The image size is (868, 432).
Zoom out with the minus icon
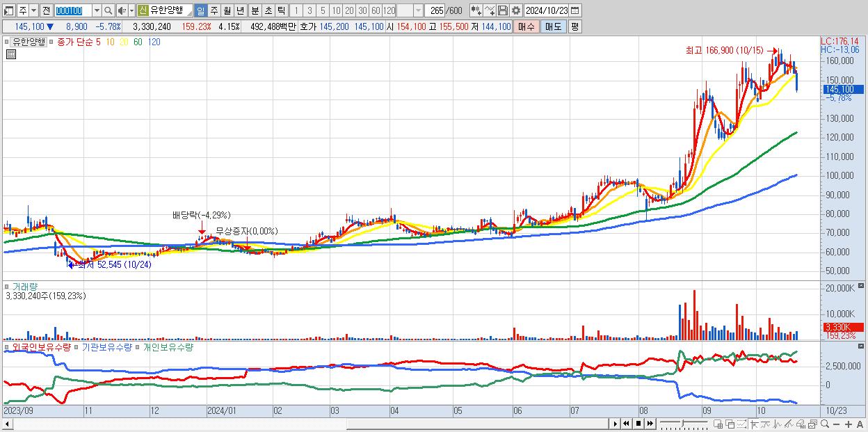837,424
